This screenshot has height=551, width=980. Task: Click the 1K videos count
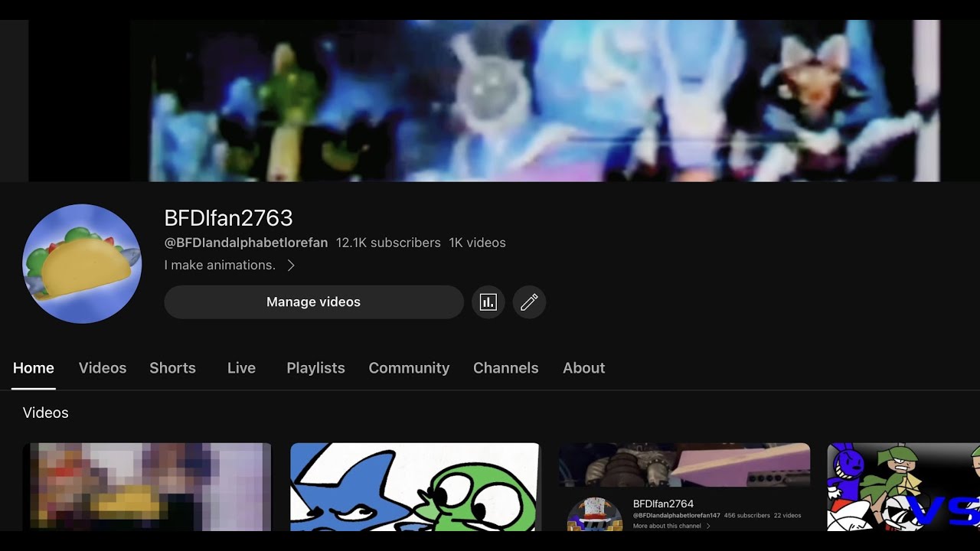[x=477, y=243]
